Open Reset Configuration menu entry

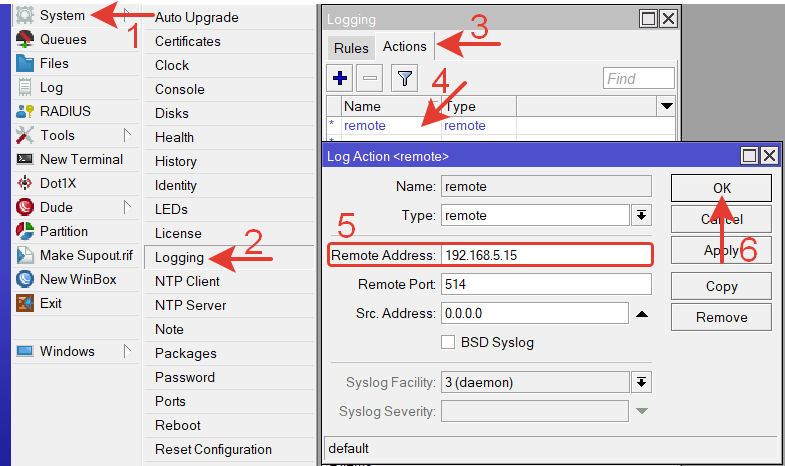click(x=229, y=449)
